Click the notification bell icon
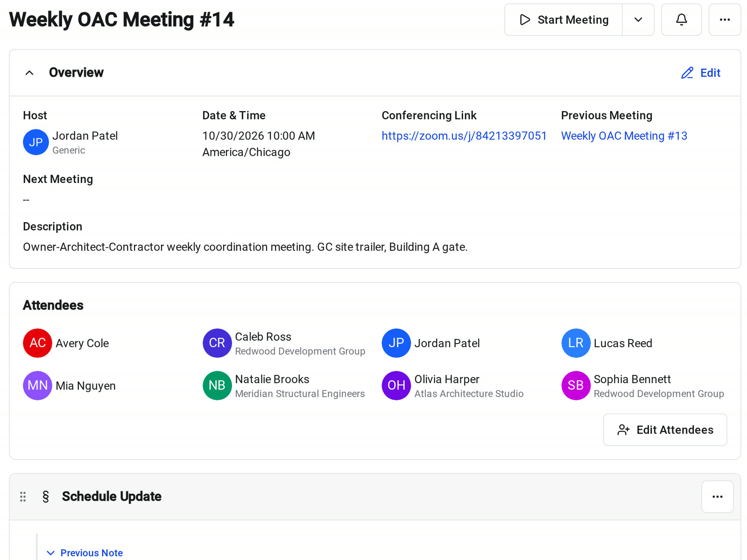The height and width of the screenshot is (560, 747). pyautogui.click(x=681, y=20)
